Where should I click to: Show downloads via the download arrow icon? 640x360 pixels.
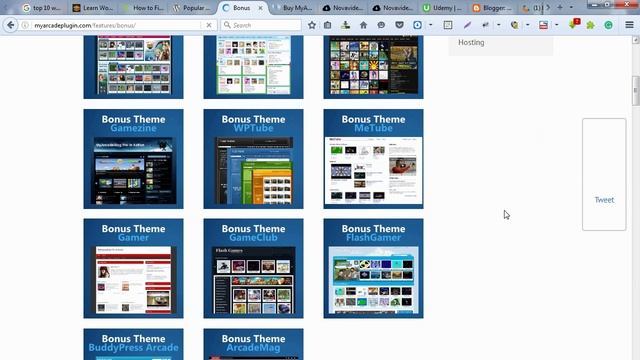click(345, 25)
